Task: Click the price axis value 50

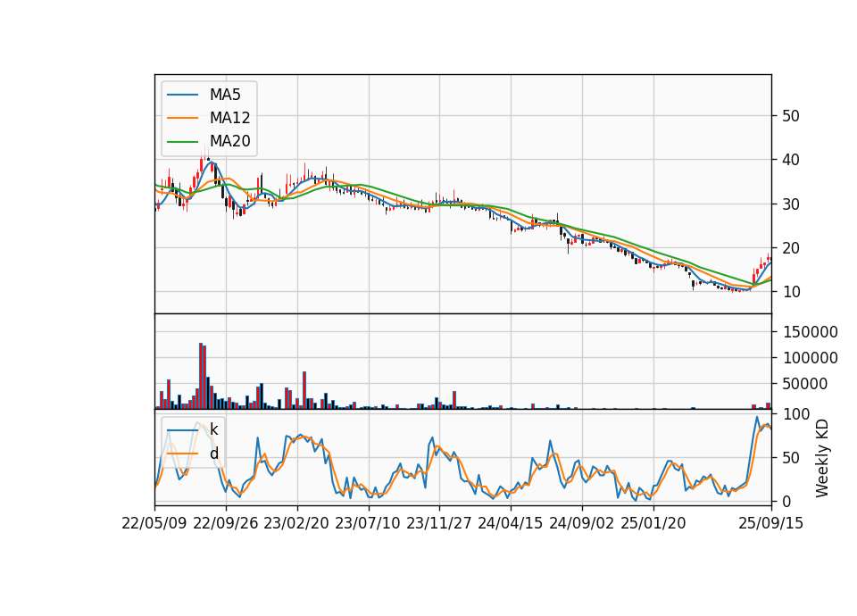Action: [x=791, y=116]
